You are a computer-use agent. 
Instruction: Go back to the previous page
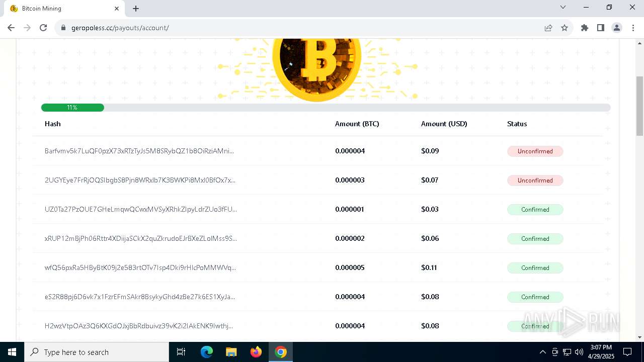click(x=11, y=28)
